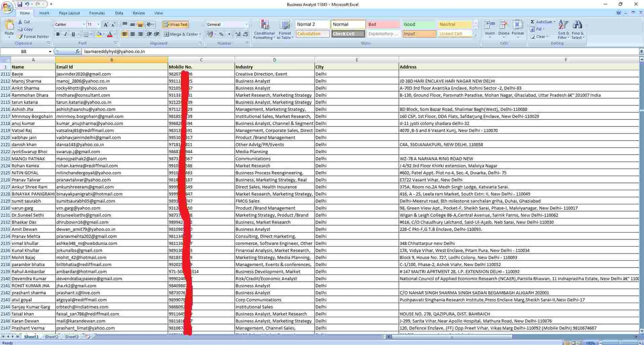
Task: Undo the last action
Action: click(27, 4)
